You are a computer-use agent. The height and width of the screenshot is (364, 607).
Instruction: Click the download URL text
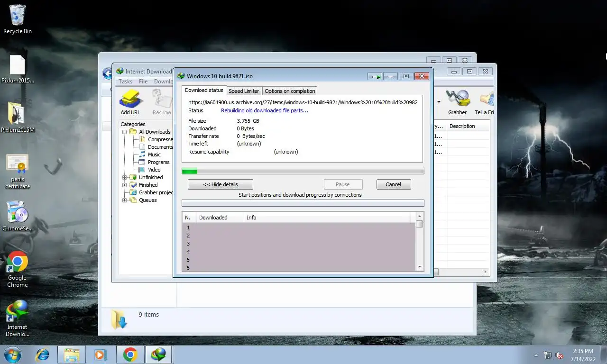303,102
